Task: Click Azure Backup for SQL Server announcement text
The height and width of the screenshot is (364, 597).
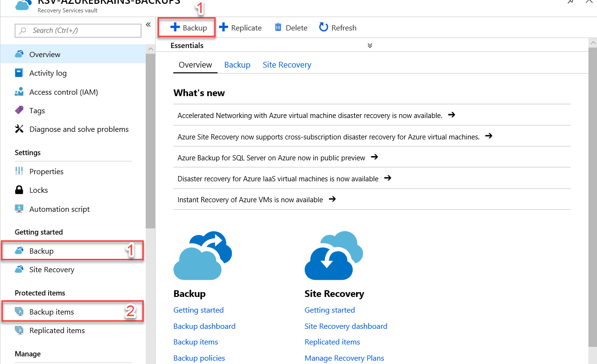Action: click(271, 157)
